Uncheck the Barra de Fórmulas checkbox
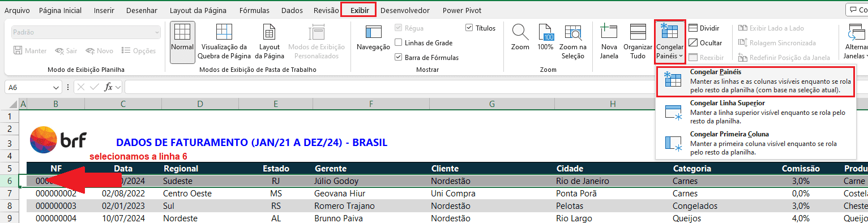The height and width of the screenshot is (223, 868). coord(399,57)
